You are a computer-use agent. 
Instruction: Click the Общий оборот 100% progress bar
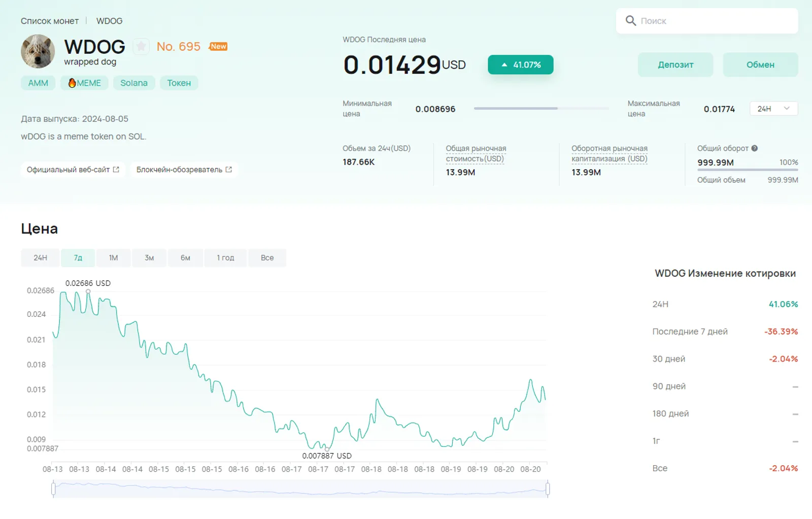(748, 170)
